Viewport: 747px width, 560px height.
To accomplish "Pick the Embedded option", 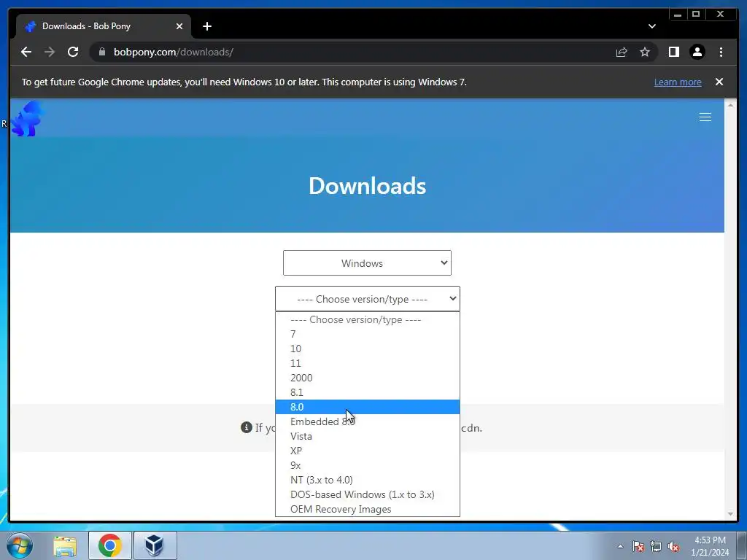I will [x=368, y=421].
